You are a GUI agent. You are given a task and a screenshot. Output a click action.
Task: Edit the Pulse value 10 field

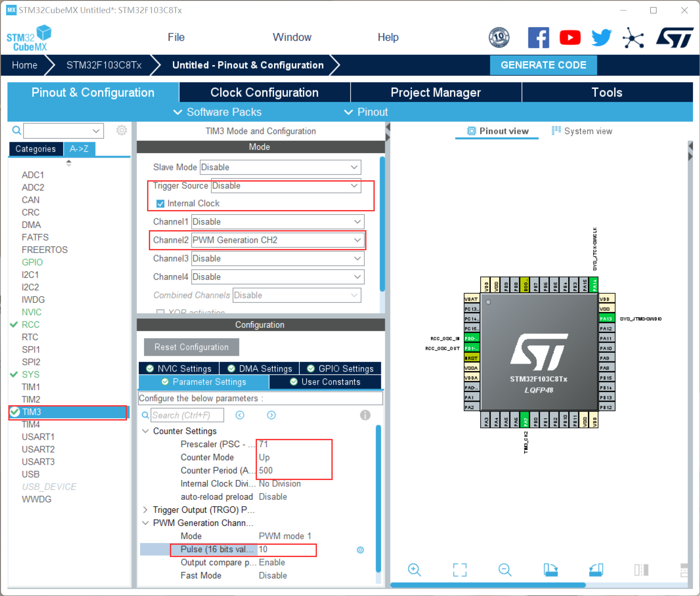286,550
